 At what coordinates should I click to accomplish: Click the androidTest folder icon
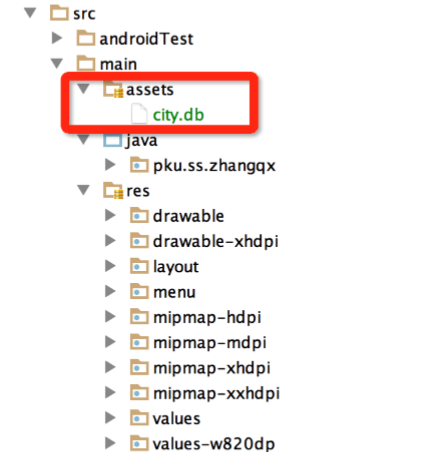tap(86, 38)
